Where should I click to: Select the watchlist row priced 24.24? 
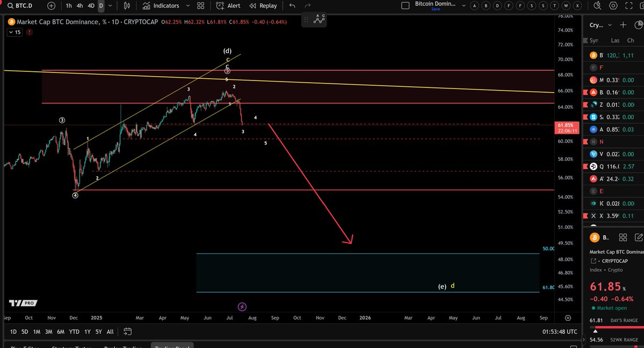(613, 179)
